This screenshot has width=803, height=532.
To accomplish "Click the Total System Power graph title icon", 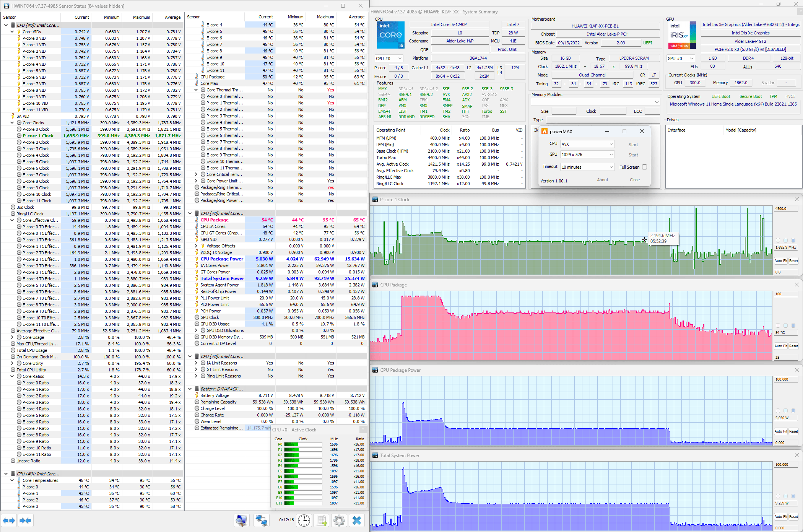I will pos(375,456).
